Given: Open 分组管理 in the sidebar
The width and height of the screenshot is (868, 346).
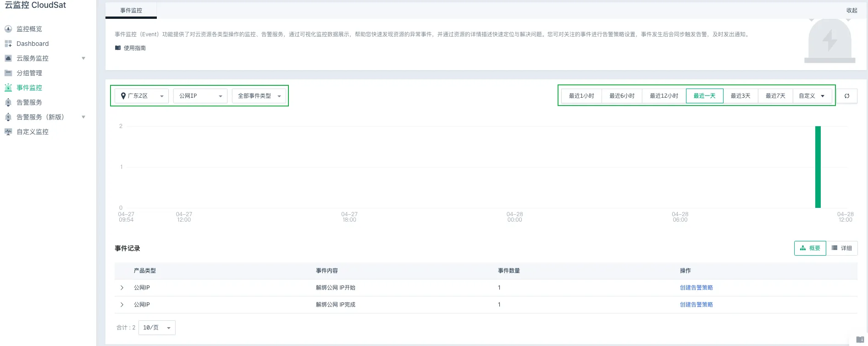Looking at the screenshot, I should point(29,73).
